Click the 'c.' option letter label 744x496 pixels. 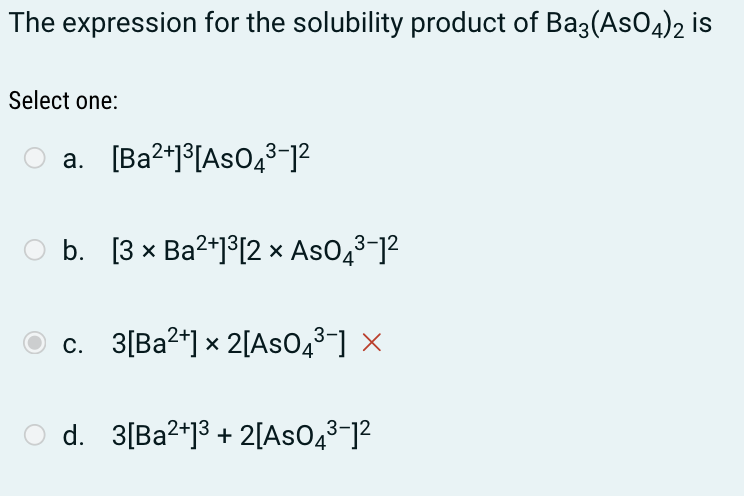(x=73, y=344)
